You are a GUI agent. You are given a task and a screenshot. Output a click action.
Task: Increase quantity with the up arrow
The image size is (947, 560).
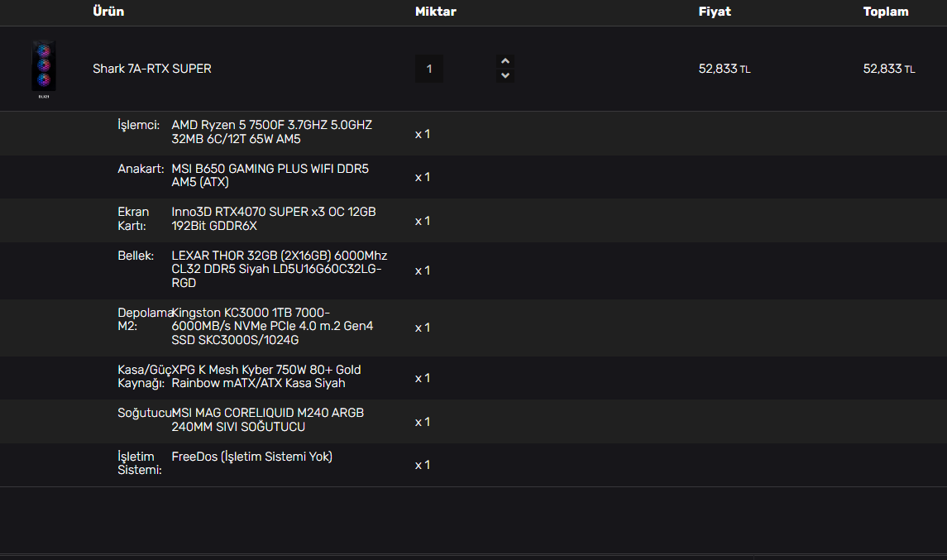[506, 61]
